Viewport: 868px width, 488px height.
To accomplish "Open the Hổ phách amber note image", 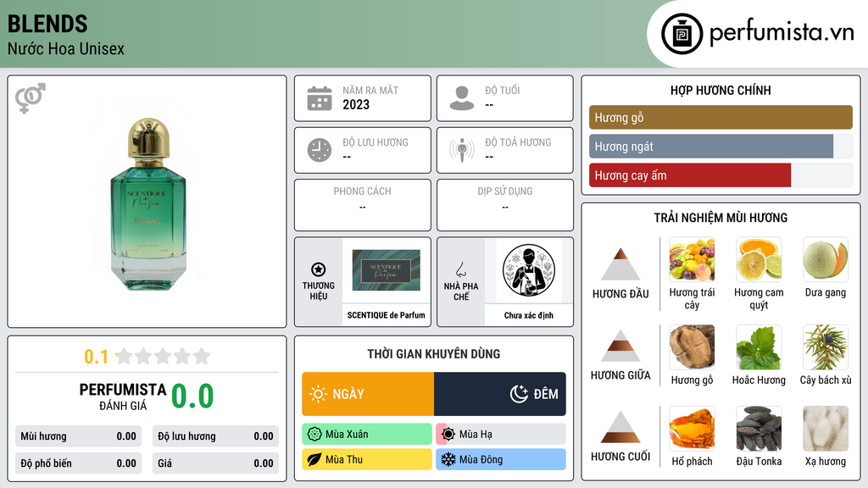I will pos(692,429).
